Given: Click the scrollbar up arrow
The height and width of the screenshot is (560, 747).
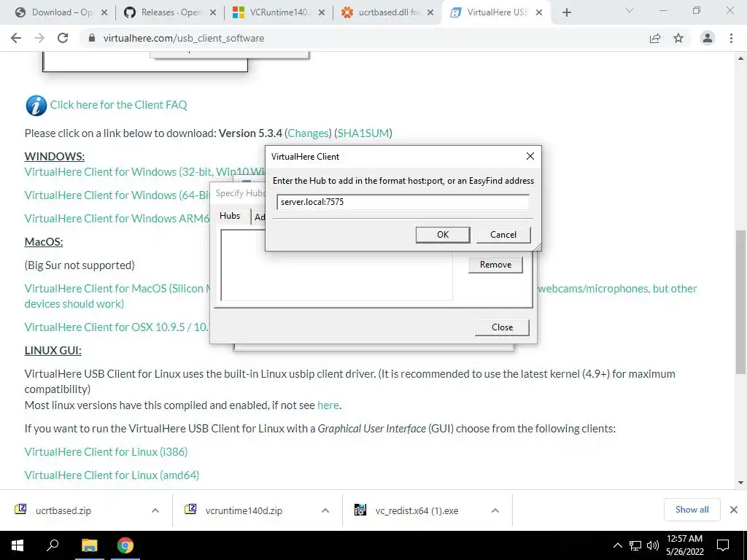Looking at the screenshot, I should pos(740,58).
